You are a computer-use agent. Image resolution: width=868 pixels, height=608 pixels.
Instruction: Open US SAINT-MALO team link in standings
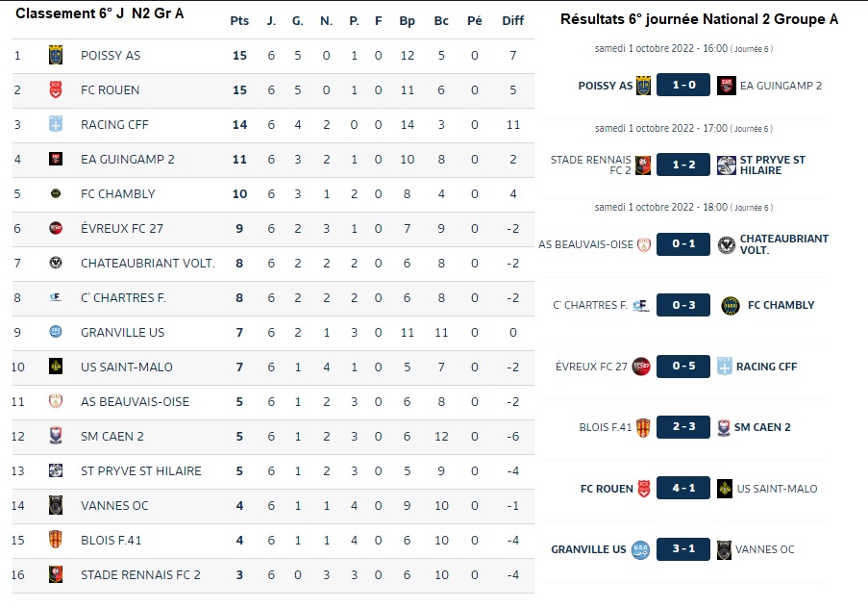(127, 367)
